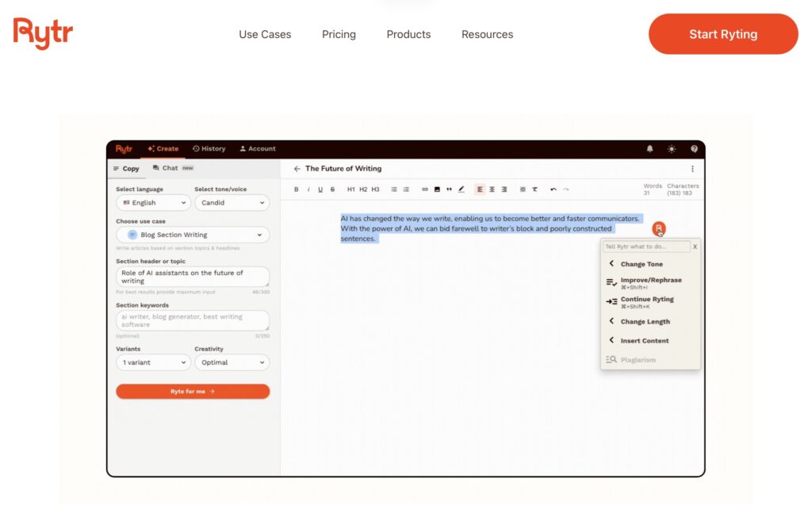Toggle bold formatting
This screenshot has height=528, width=812.
pos(297,189)
